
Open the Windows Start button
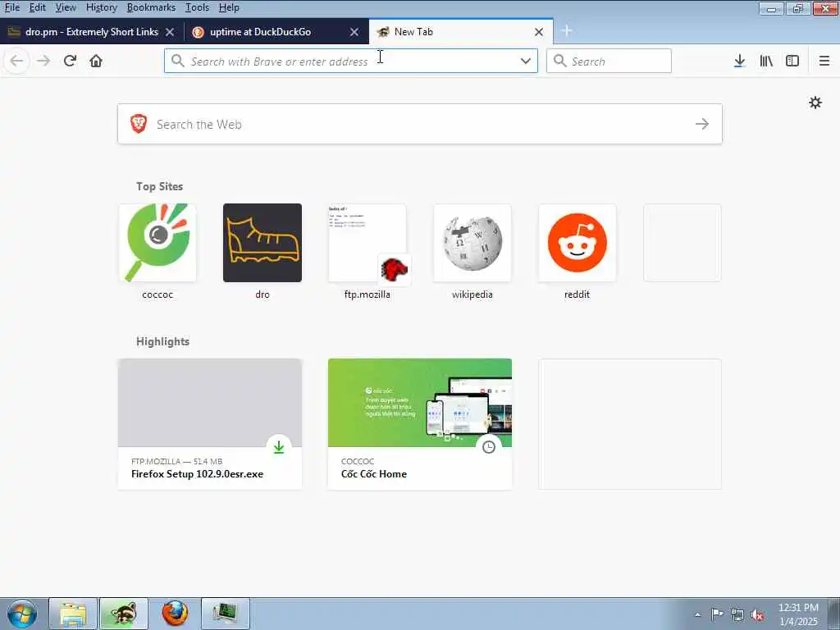(22, 614)
